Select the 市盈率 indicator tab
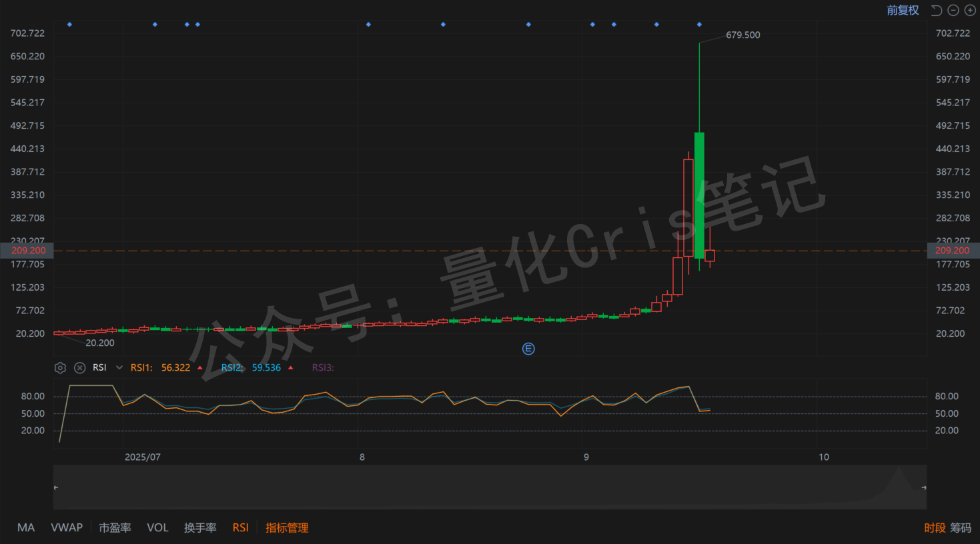 115,527
